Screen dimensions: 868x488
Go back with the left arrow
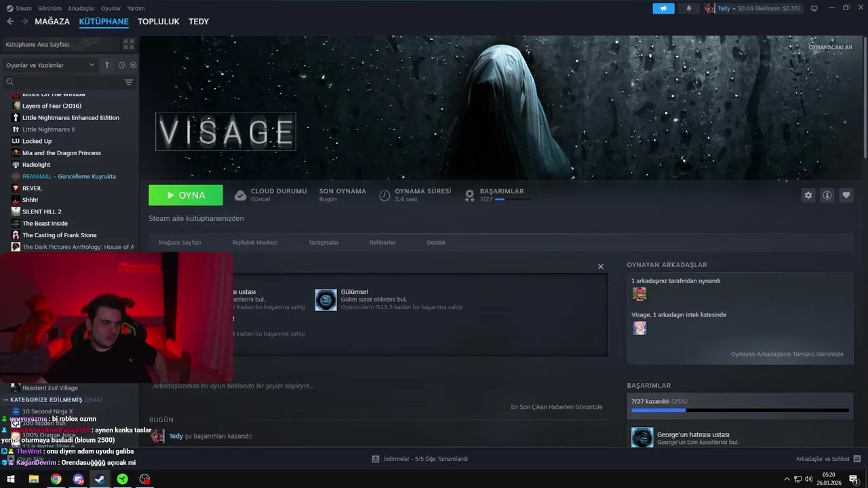coord(10,22)
